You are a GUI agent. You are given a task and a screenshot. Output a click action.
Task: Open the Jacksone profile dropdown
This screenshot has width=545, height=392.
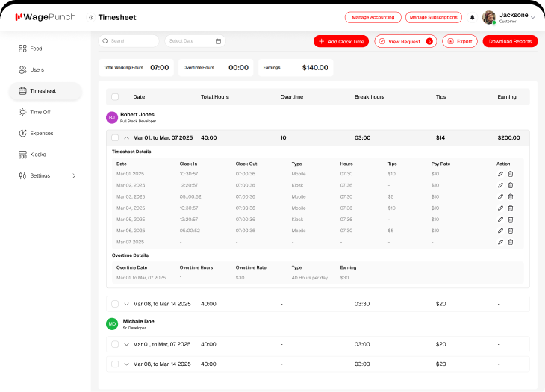click(x=532, y=17)
